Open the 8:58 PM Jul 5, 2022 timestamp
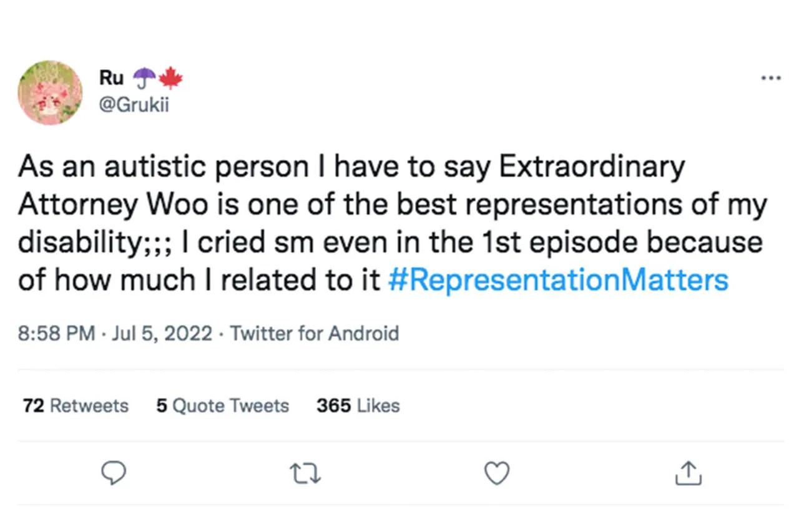Image resolution: width=799 pixels, height=532 pixels. [115, 334]
